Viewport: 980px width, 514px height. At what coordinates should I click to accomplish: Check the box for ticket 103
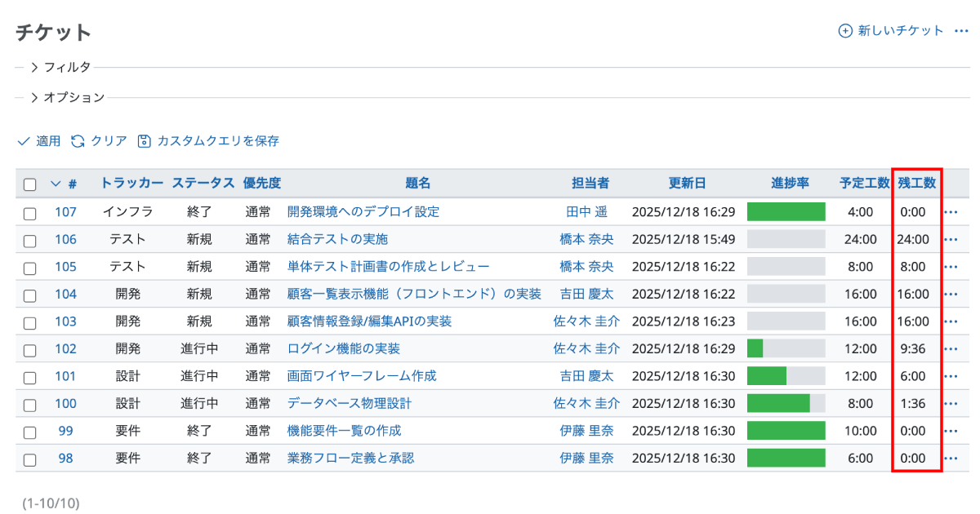pos(30,322)
